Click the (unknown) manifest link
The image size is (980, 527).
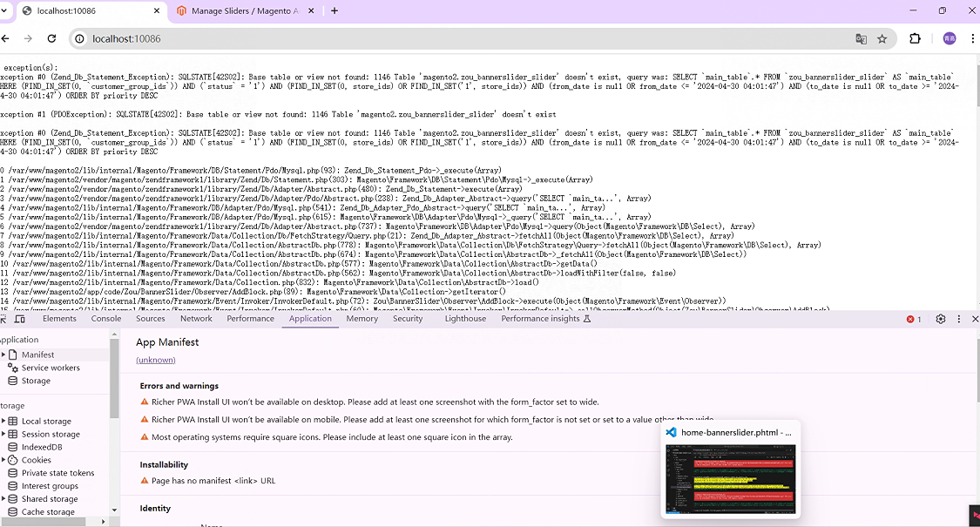155,360
